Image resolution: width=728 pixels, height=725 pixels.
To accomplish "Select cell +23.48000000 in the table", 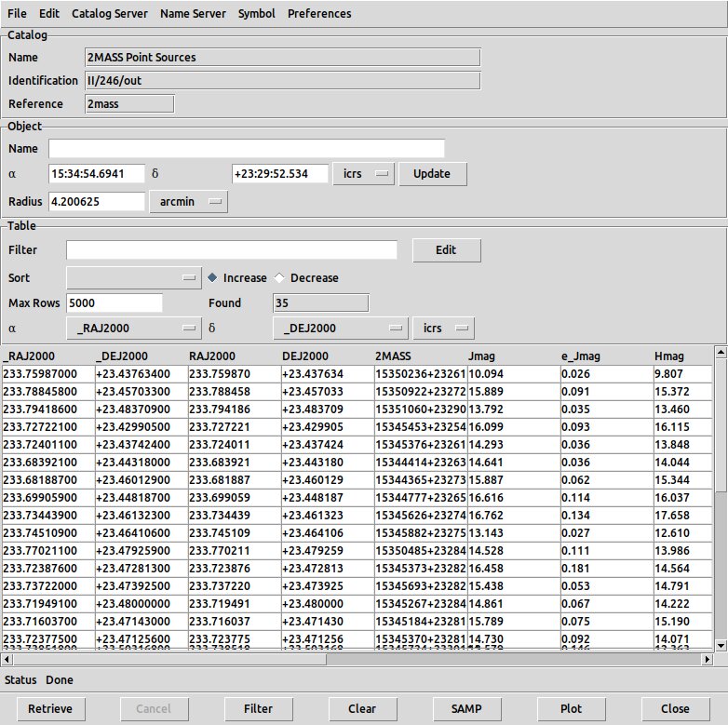I will (142, 603).
